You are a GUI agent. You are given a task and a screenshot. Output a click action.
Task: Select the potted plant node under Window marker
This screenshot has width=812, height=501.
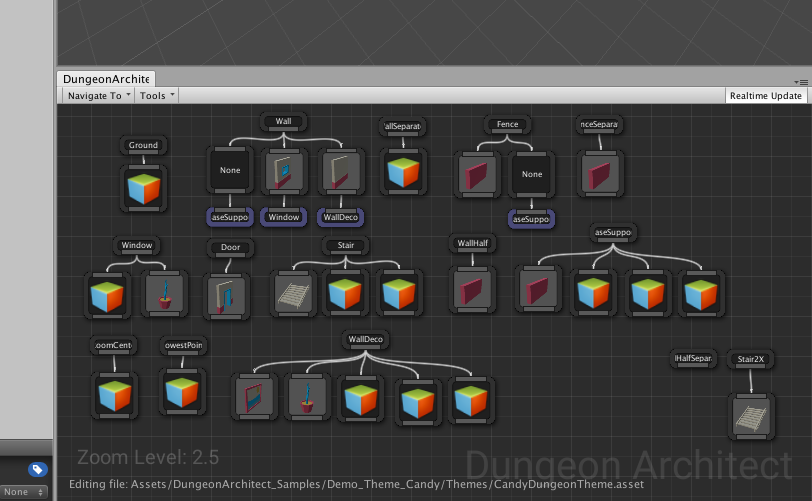(164, 294)
